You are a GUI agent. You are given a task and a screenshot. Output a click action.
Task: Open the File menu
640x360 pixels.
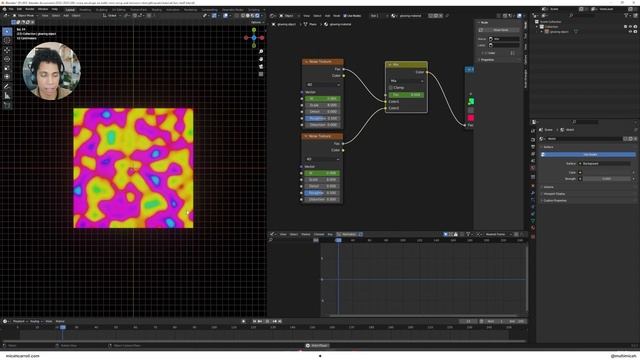point(11,9)
